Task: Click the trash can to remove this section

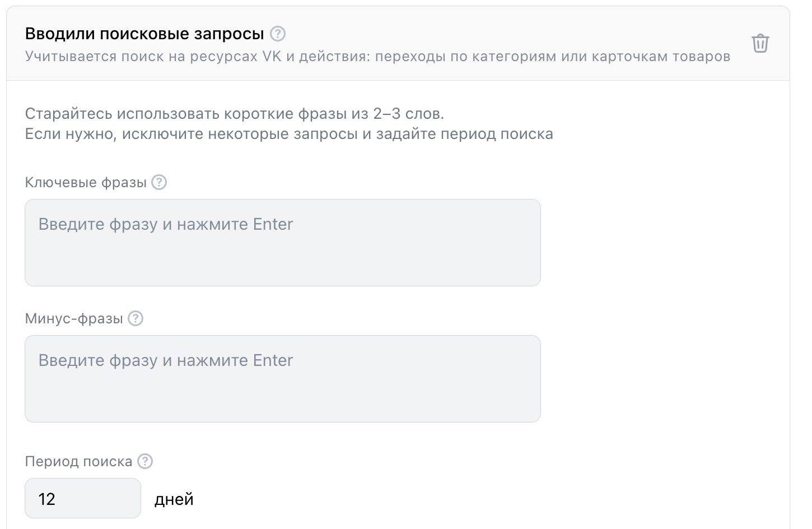Action: click(x=760, y=43)
